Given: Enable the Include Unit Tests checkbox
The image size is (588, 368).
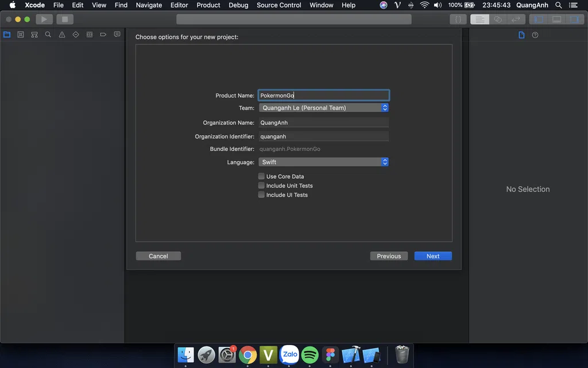Looking at the screenshot, I should pyautogui.click(x=261, y=186).
